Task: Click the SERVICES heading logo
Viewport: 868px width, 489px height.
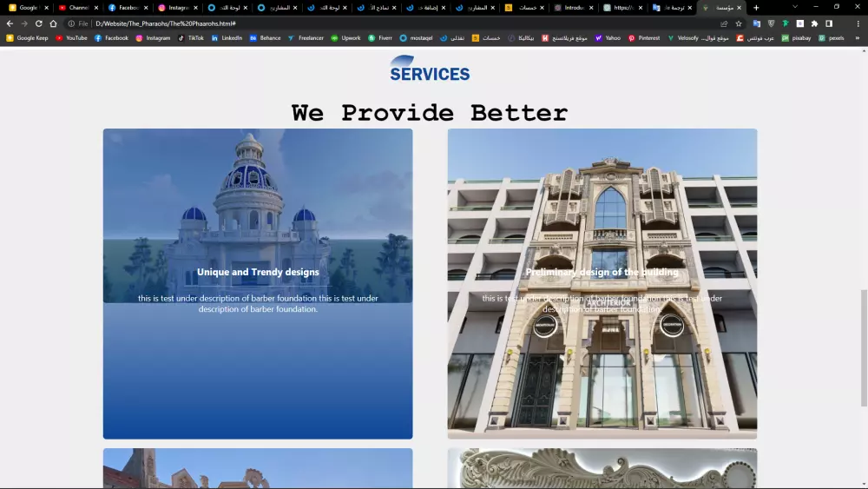Action: point(430,69)
